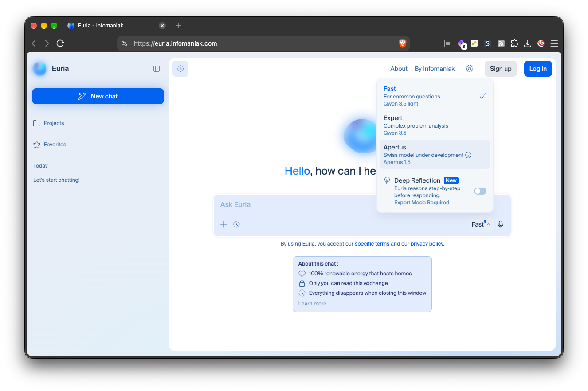Open the About link

pos(399,69)
